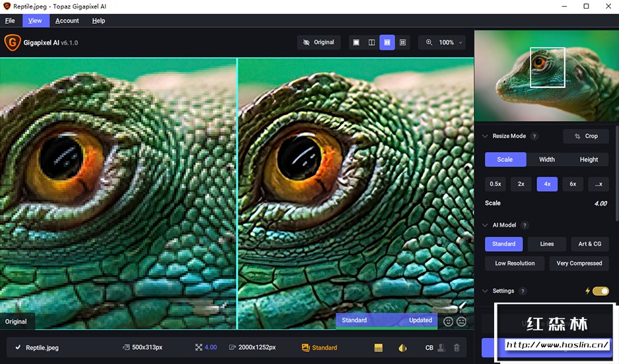Switch to split view layout

click(371, 42)
